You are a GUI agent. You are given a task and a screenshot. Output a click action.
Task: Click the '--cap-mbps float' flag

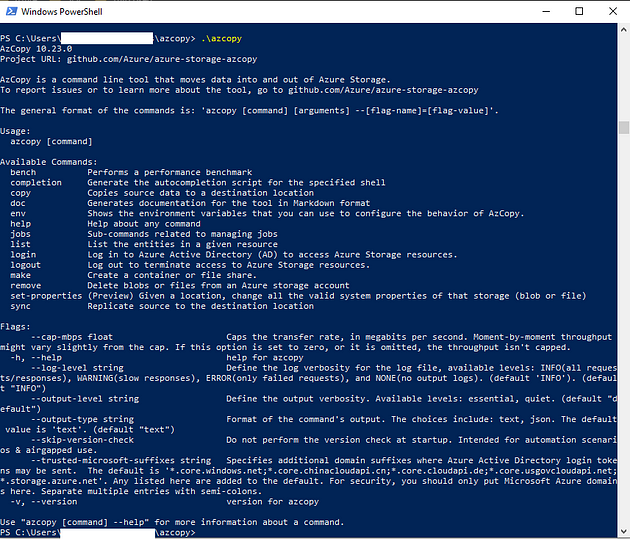pyautogui.click(x=72, y=337)
